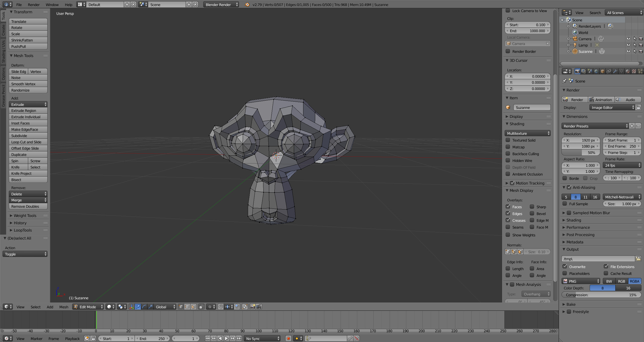Play the animation in reverse

coord(220,338)
